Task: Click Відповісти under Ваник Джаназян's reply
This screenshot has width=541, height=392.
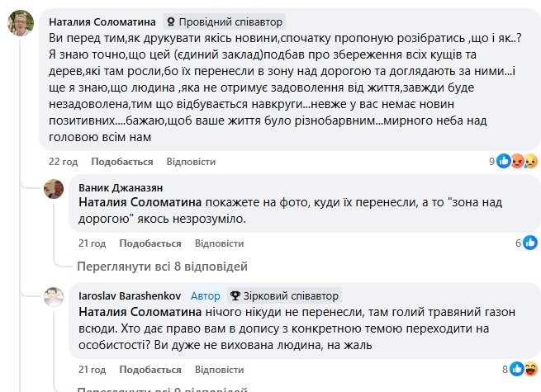Action: point(219,243)
